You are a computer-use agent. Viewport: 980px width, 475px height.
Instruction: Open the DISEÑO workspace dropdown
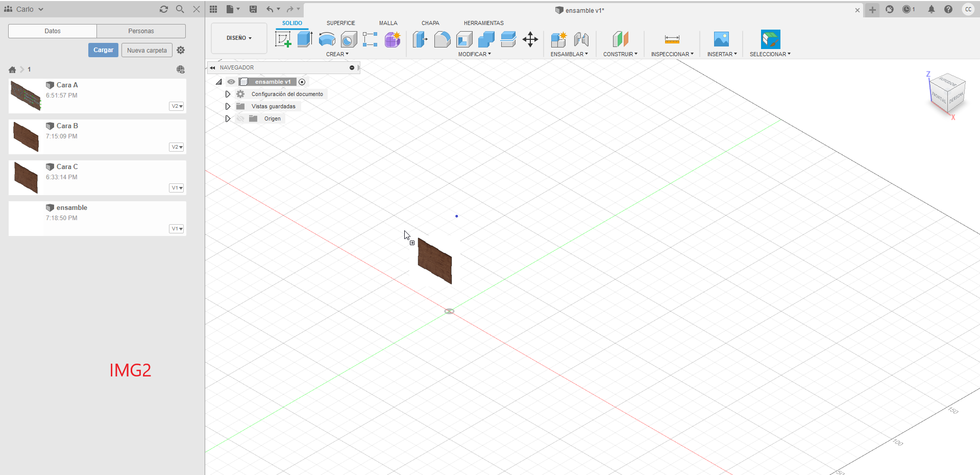239,38
